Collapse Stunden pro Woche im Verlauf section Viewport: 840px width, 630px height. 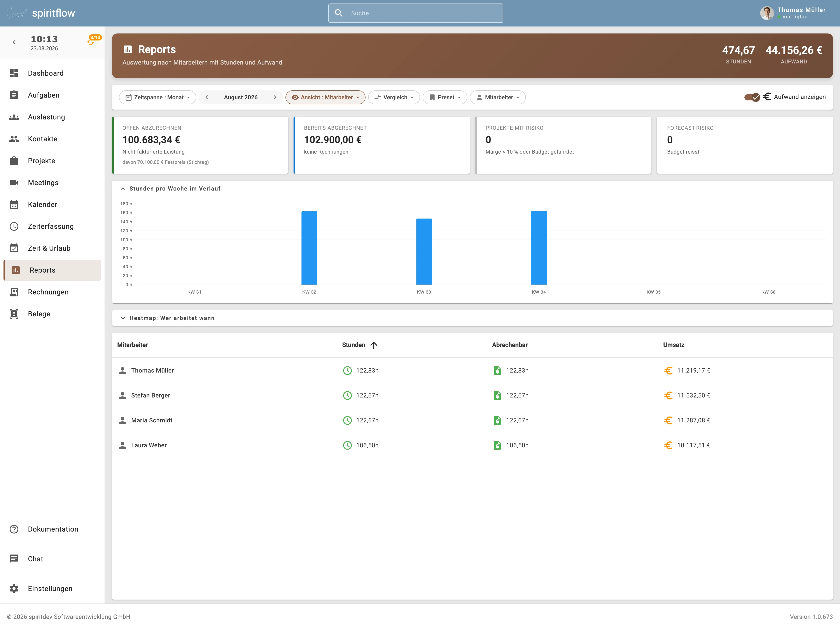(123, 188)
